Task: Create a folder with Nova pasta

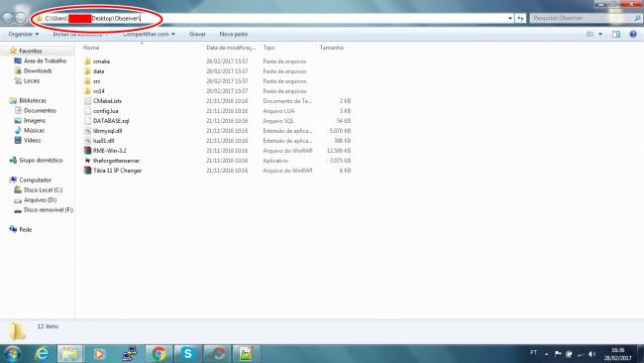Action: coord(233,34)
